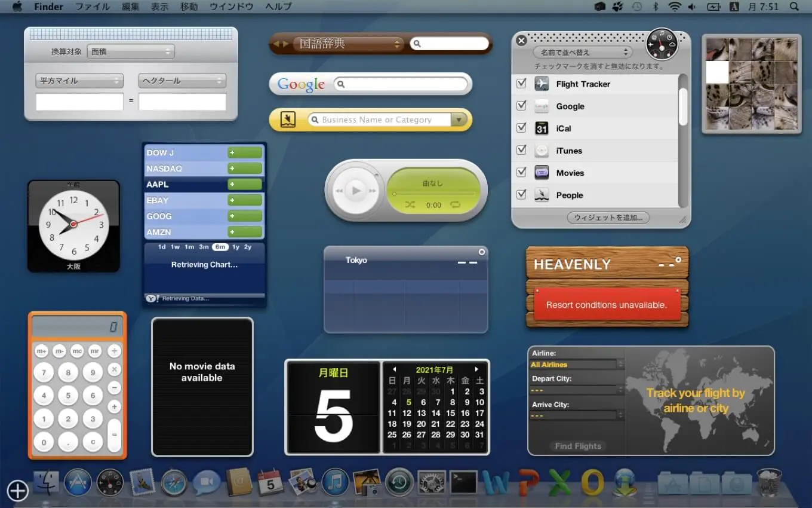Viewport: 812px width, 508px height.
Task: Click the Find Flights button
Action: (577, 446)
